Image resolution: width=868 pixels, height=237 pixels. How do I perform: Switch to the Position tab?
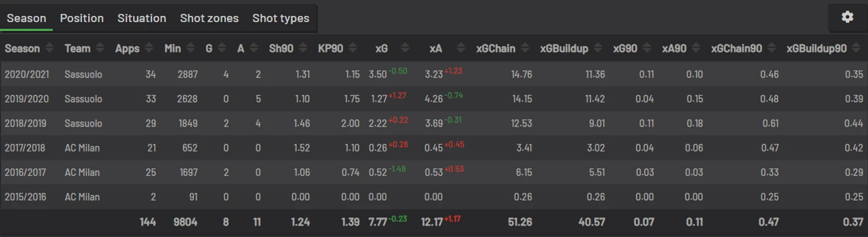click(x=82, y=18)
